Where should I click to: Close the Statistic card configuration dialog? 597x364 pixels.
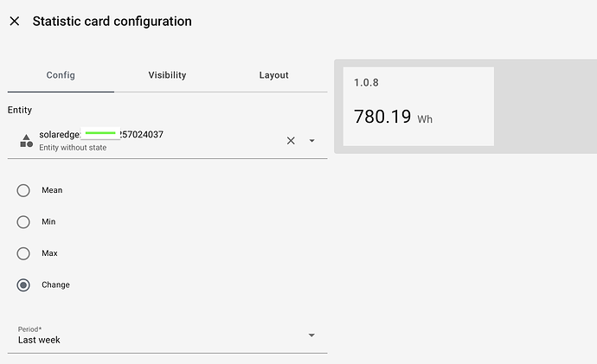pyautogui.click(x=14, y=22)
